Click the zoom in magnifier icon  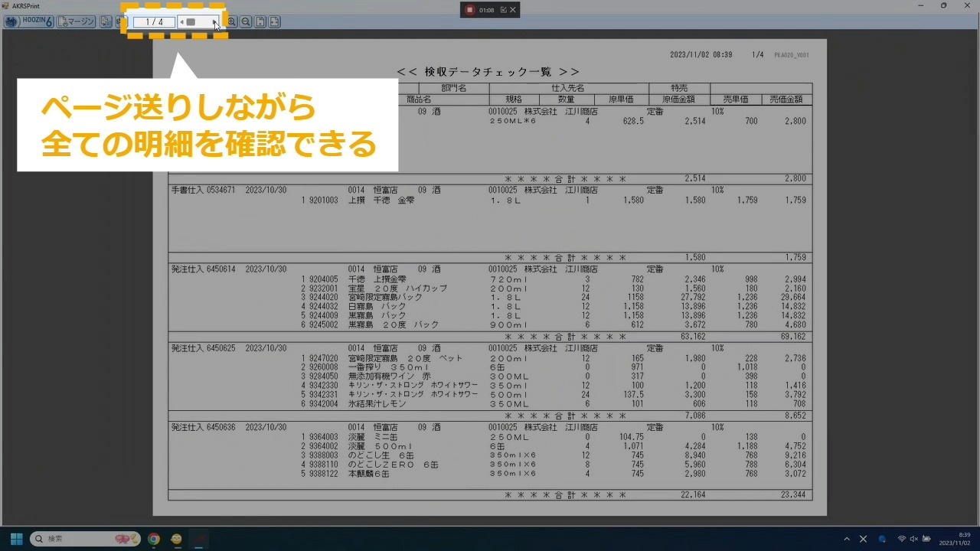(231, 22)
